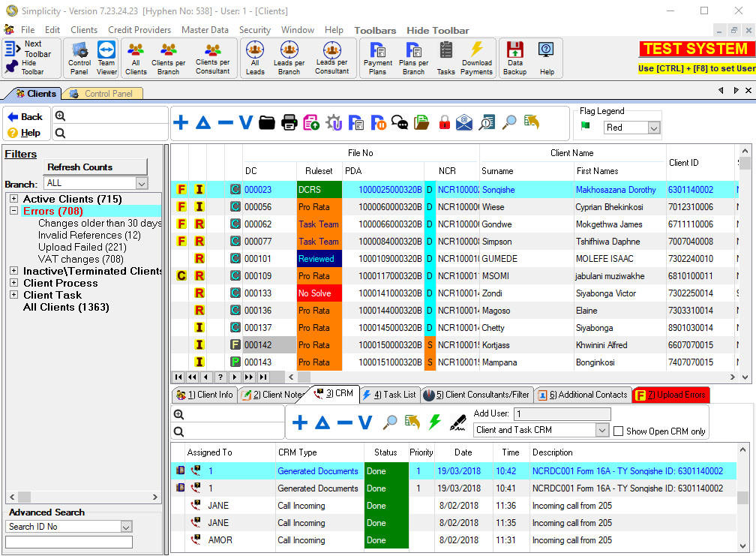Toggle the Show Open CRM only checkbox

(619, 431)
